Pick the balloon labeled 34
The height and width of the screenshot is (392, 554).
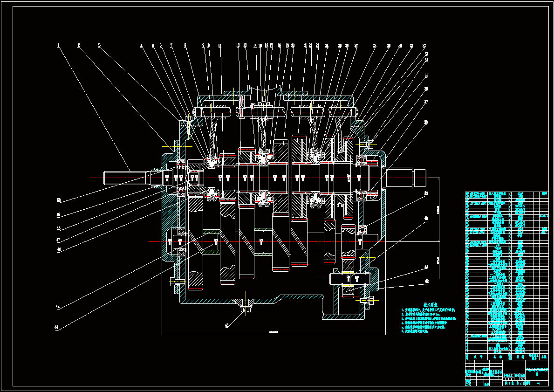(x=426, y=60)
